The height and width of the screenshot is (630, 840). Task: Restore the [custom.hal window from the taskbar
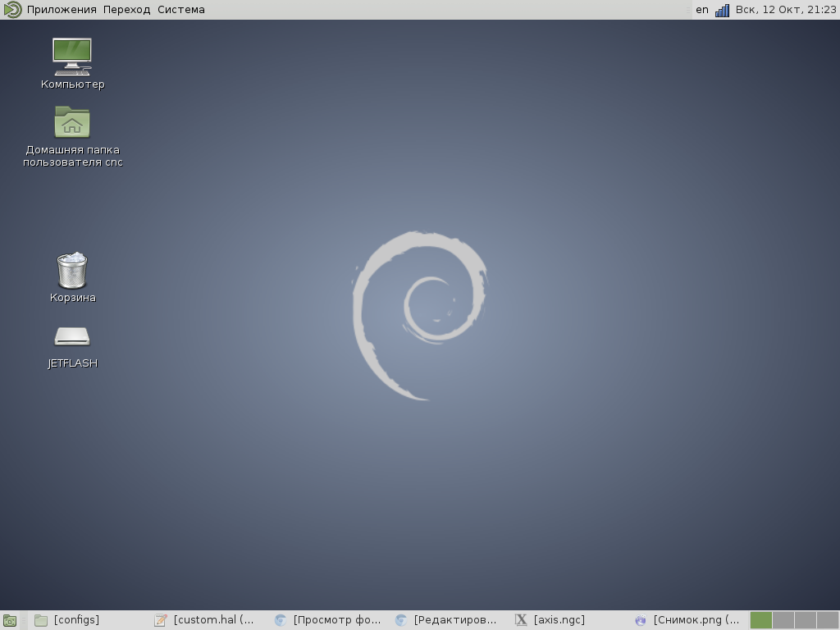pyautogui.click(x=208, y=620)
